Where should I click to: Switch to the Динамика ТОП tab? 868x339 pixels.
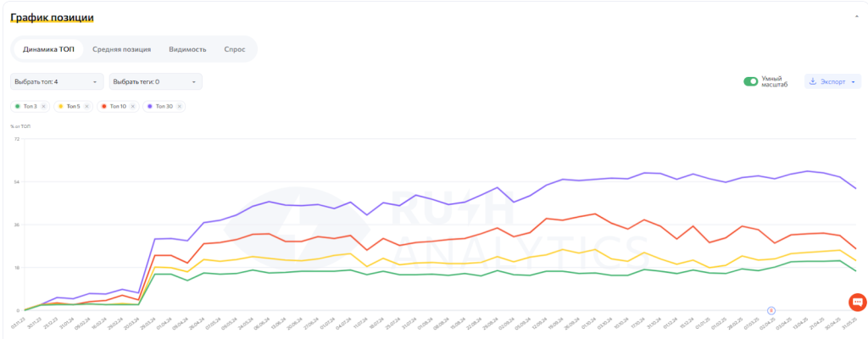(48, 49)
